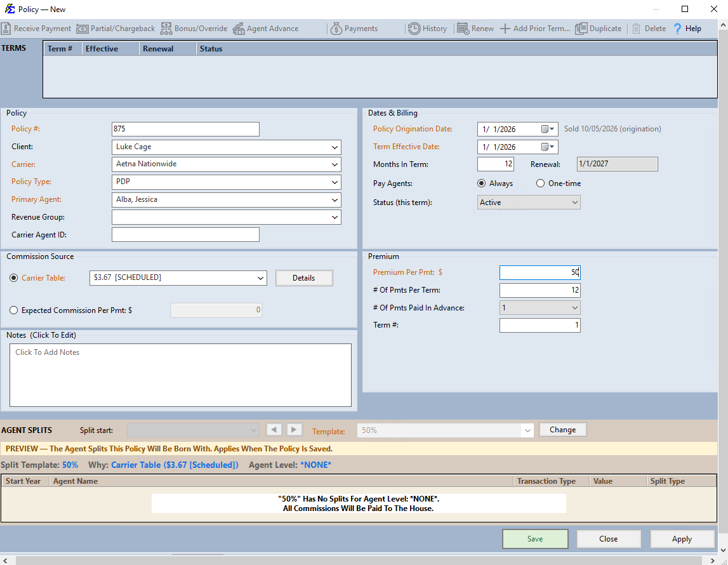
Task: Click the Delete trash can icon
Action: (637, 29)
